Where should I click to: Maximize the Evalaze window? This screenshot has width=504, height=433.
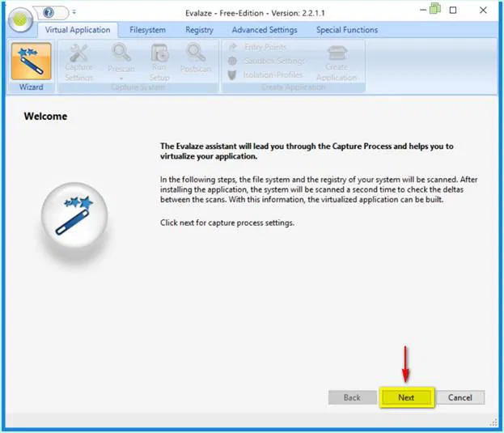point(453,11)
